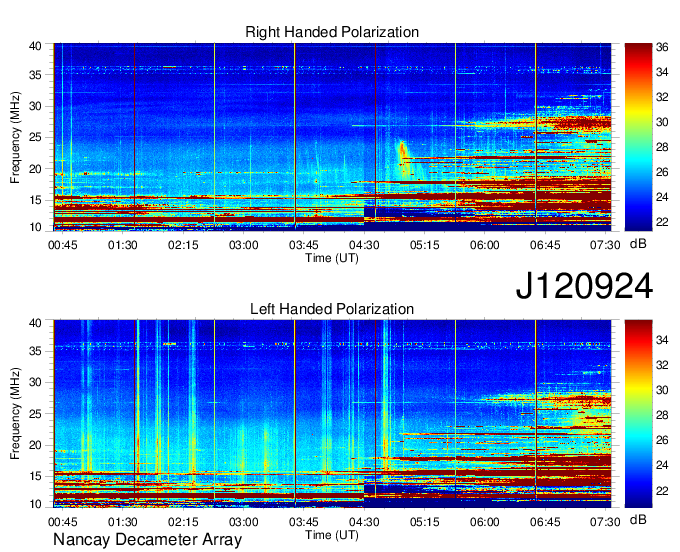The image size is (680, 552).
Task: Click the 32 dB label on the left-handed colorbar
Action: tap(662, 365)
